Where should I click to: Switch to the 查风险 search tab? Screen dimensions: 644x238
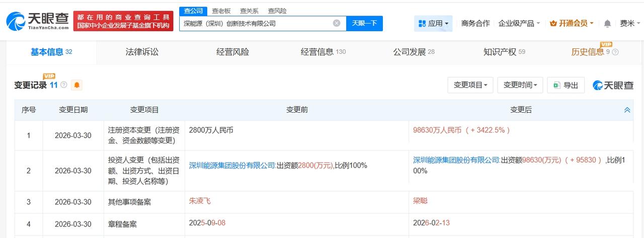pos(277,11)
